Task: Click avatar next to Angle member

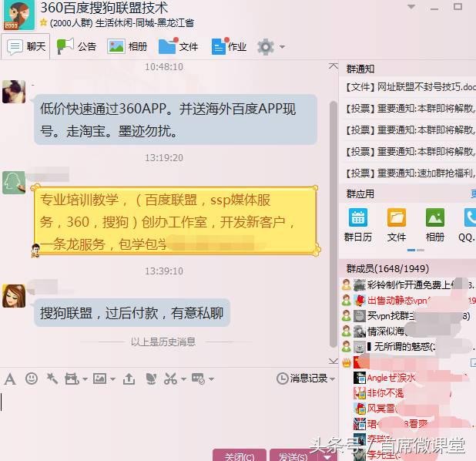Action: [x=360, y=378]
